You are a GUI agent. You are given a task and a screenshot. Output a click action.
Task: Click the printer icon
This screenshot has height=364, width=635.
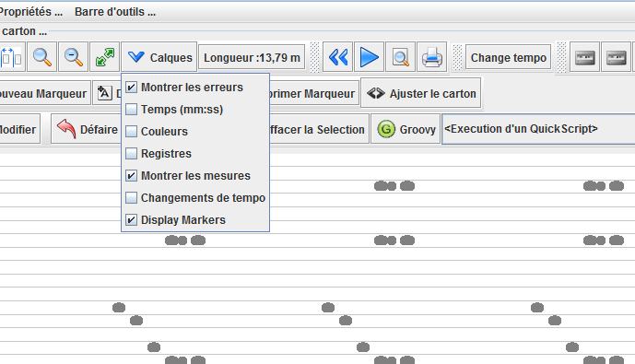click(x=432, y=57)
